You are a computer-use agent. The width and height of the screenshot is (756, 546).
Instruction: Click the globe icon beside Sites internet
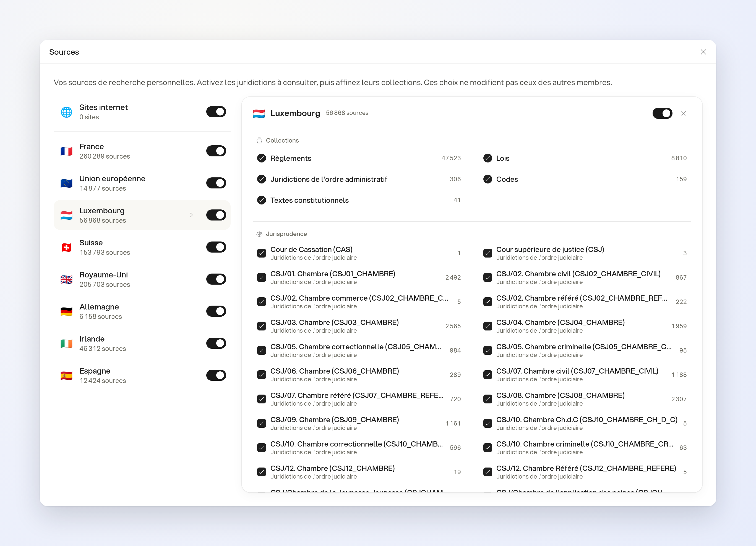click(66, 112)
